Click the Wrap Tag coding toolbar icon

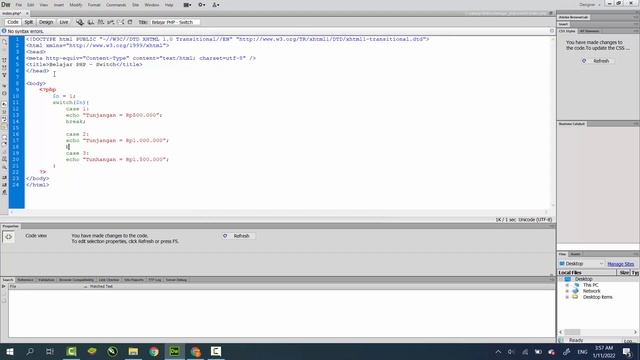click(x=4, y=152)
